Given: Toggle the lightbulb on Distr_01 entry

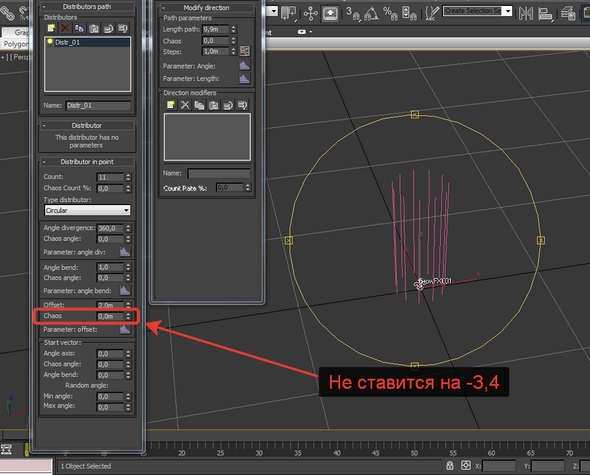Looking at the screenshot, I should point(50,42).
